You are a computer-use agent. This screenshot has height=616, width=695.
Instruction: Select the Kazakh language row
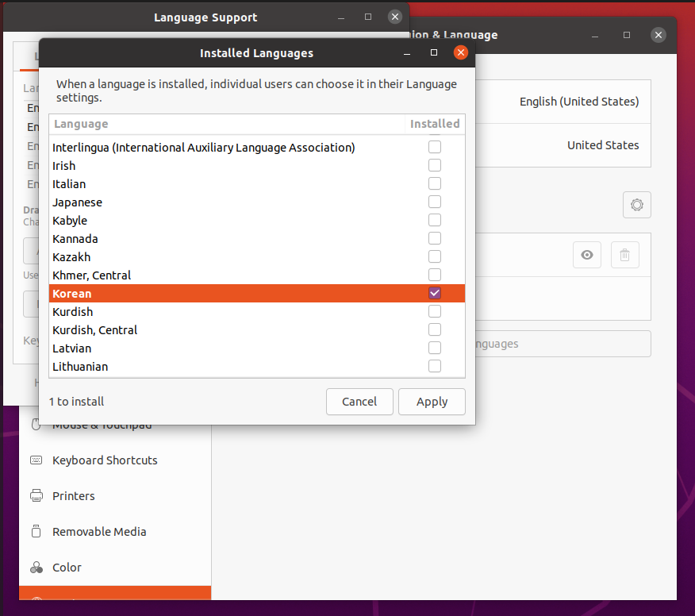tap(257, 256)
